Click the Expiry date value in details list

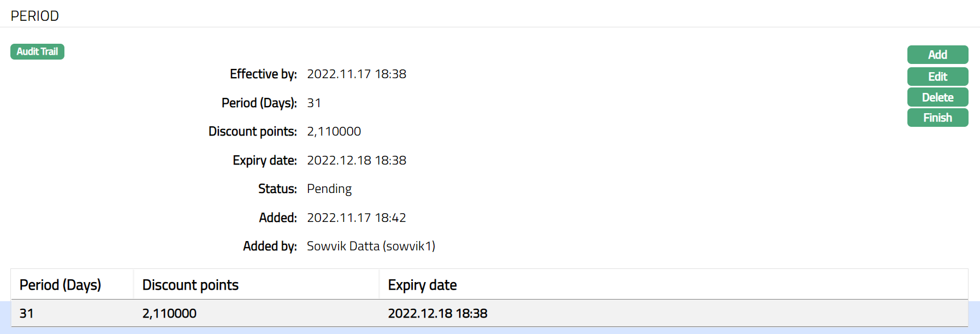point(357,160)
